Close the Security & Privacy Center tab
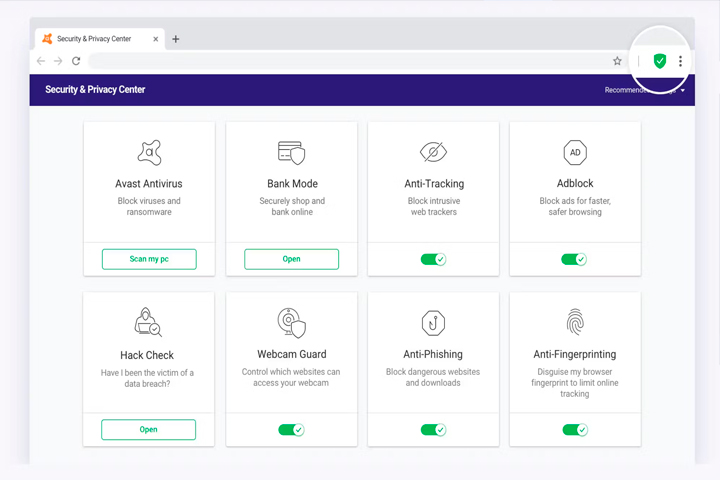The width and height of the screenshot is (720, 480). pyautogui.click(x=156, y=39)
